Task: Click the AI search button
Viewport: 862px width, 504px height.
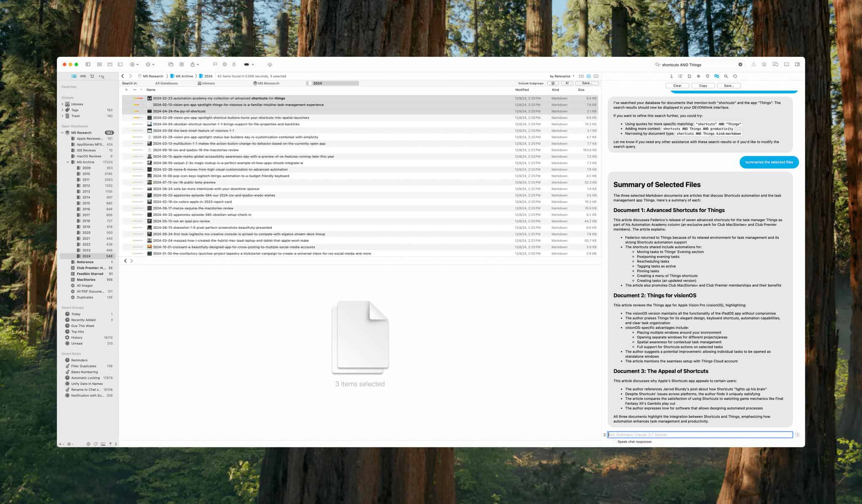Action: [x=567, y=83]
